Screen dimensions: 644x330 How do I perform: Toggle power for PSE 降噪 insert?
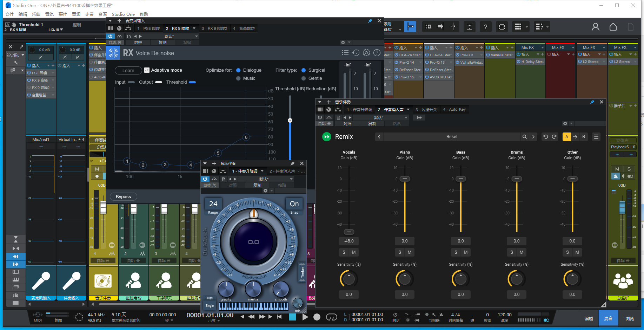[x=29, y=73]
